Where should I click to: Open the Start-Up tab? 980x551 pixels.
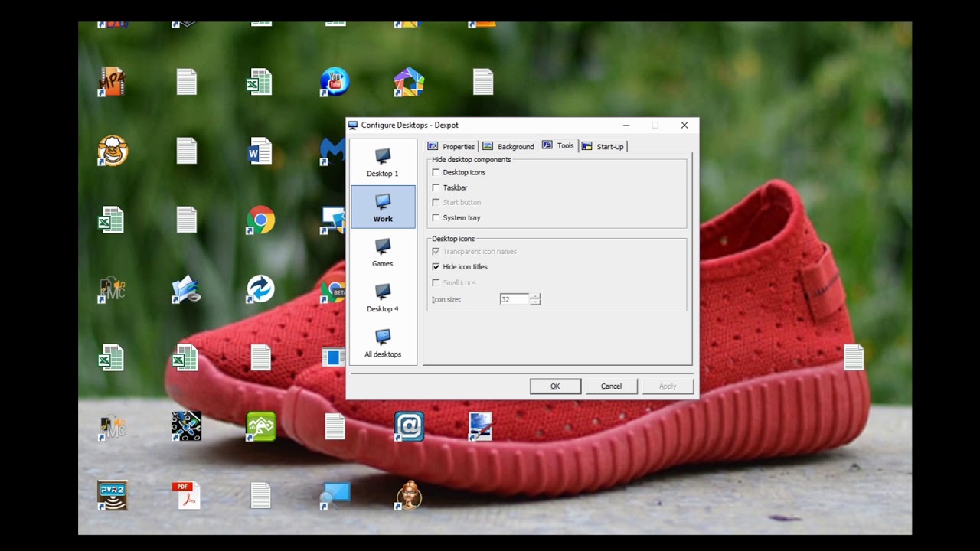pos(603,146)
